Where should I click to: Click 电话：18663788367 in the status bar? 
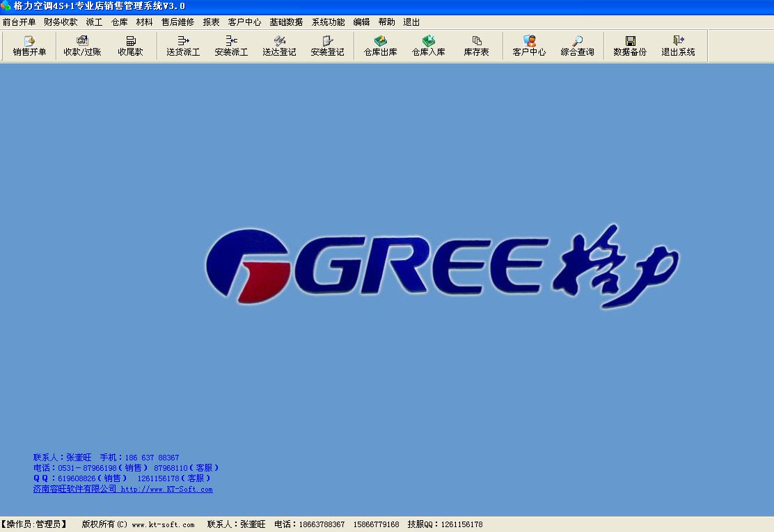310,524
